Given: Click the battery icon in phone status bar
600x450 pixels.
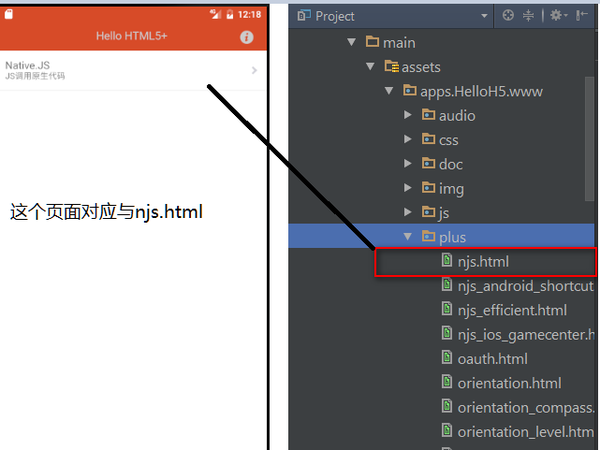Looking at the screenshot, I should tap(230, 15).
